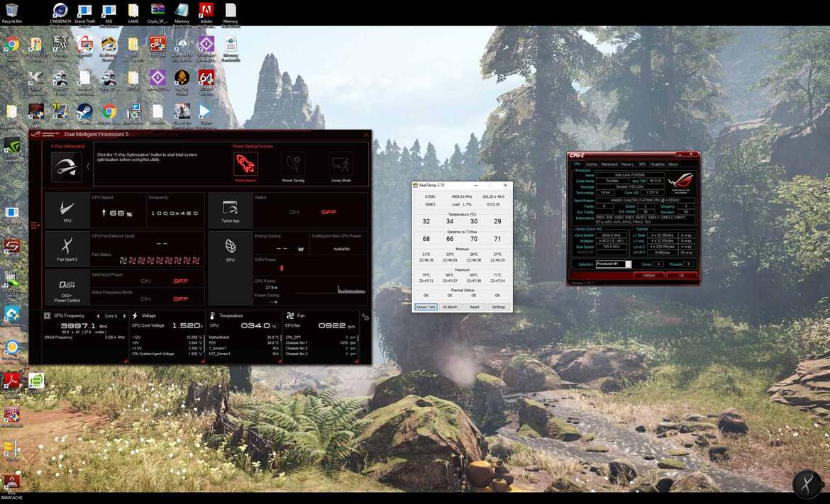Click the Temperature thermometer icon
Screen dimensions: 830x504
pos(212,315)
